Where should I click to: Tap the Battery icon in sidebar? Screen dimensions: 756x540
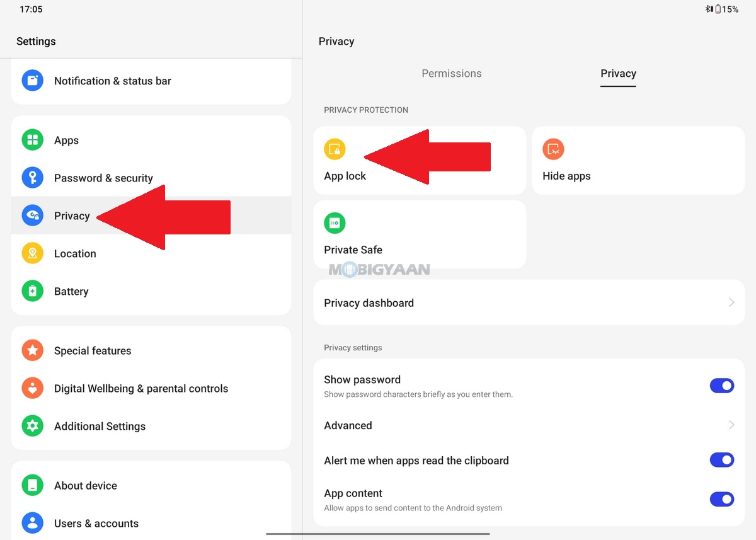tap(33, 291)
